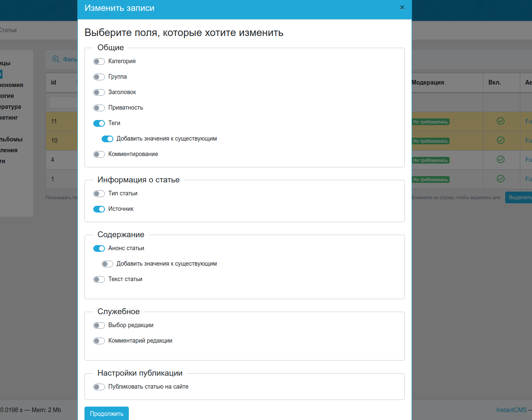
Task: Click the green checkmark for article id 11
Action: pos(500,121)
